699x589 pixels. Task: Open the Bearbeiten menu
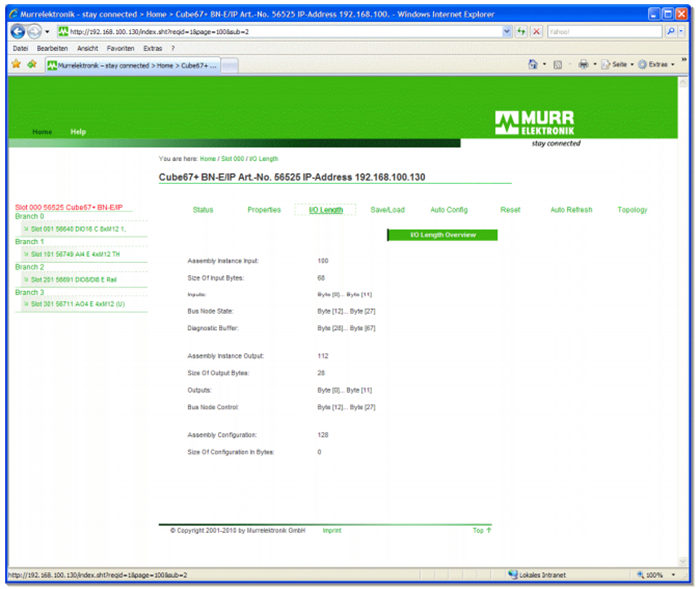coord(52,48)
